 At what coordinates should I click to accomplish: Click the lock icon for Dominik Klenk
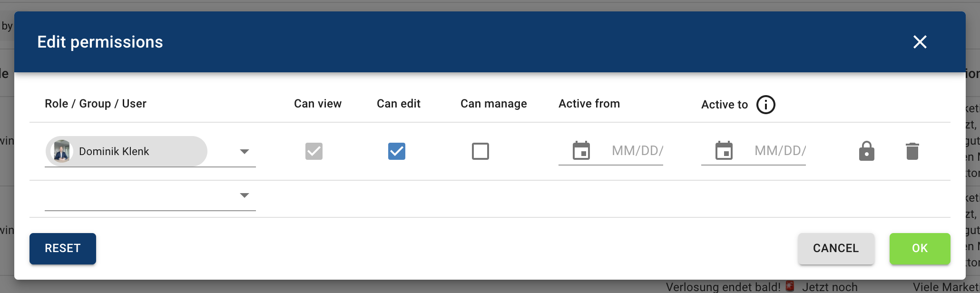point(867,151)
